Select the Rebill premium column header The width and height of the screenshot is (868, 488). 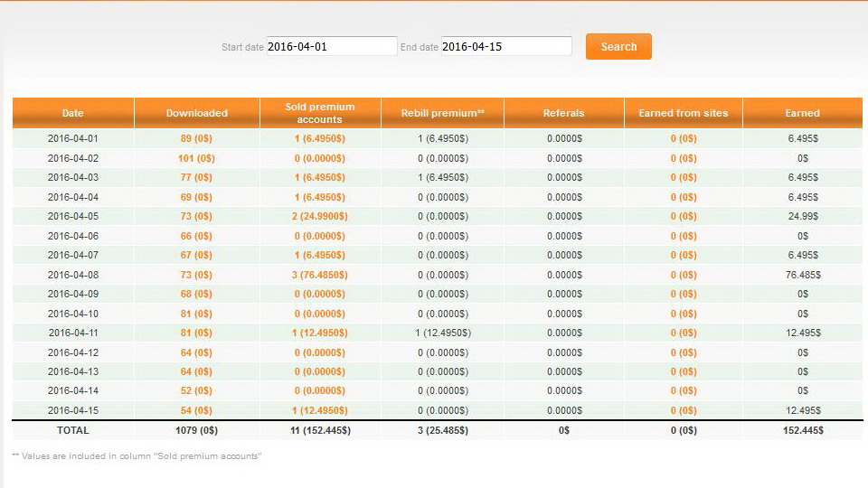click(443, 113)
